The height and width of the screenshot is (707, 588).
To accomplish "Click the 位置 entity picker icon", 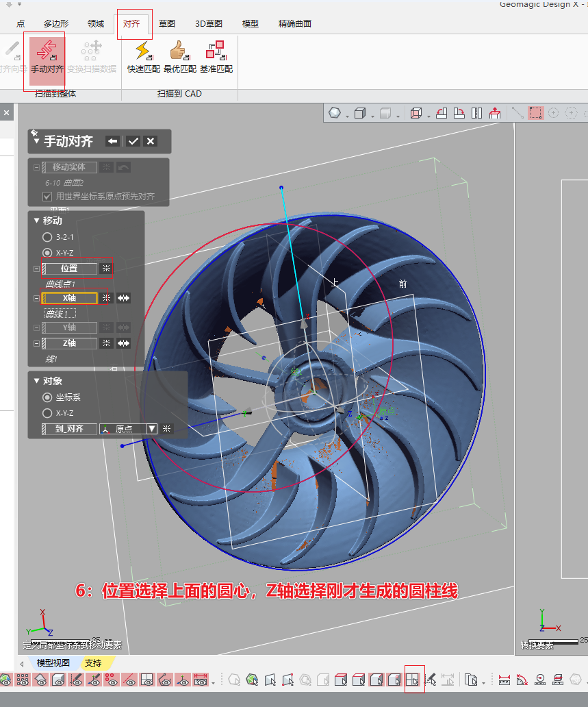I will tap(106, 269).
